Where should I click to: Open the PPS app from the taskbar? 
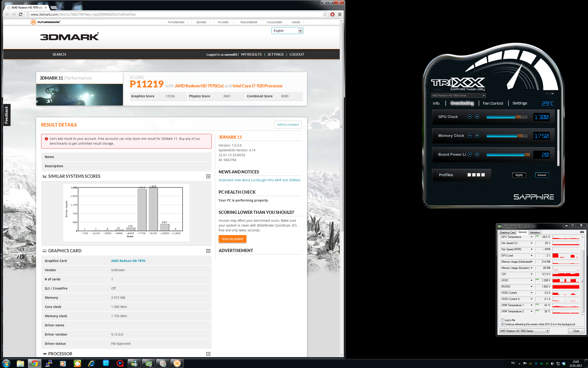(77, 363)
